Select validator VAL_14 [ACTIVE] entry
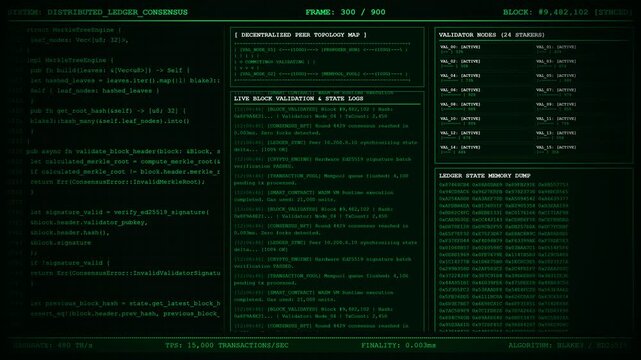641x360 pixels. pyautogui.click(x=460, y=147)
